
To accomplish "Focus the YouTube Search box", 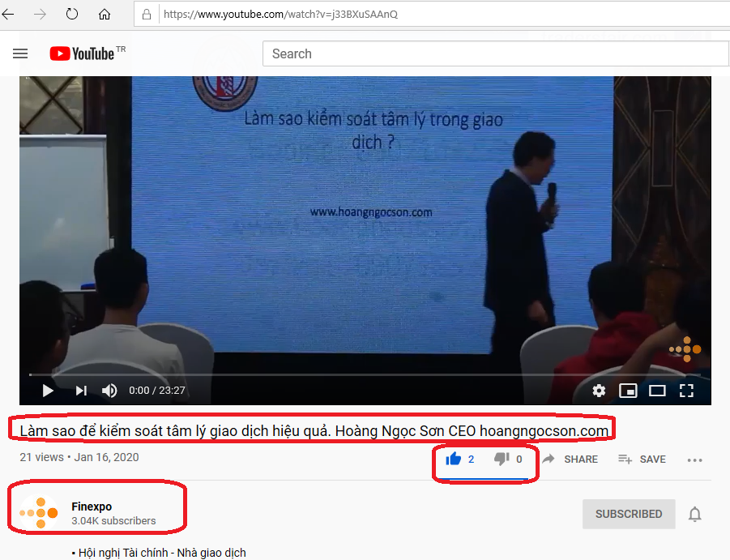I will tap(495, 53).
